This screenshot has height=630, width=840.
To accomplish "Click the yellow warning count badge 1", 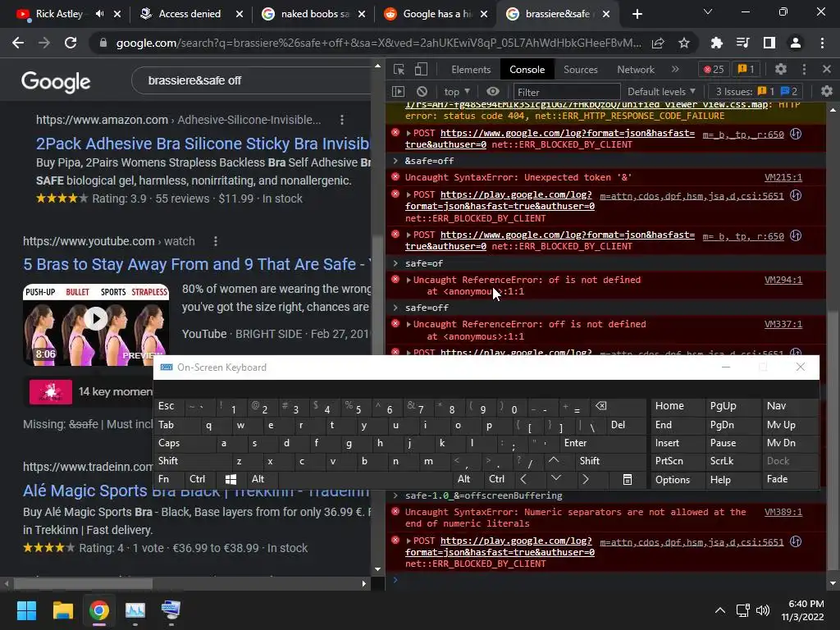I will tap(746, 69).
